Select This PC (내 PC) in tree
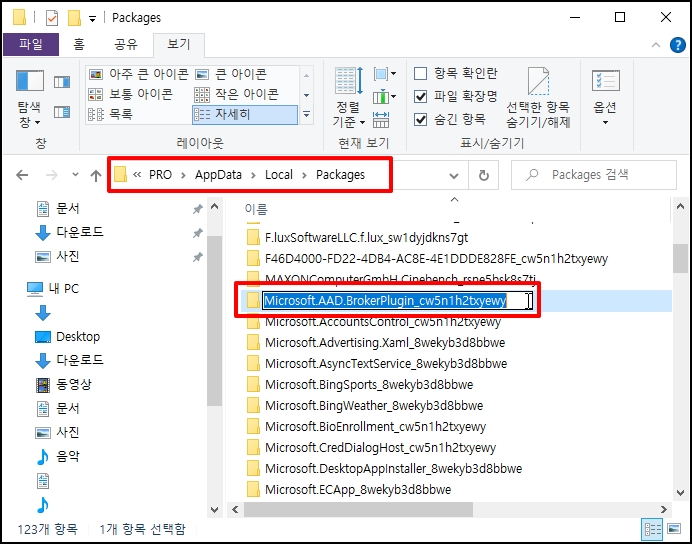Image resolution: width=692 pixels, height=544 pixels. tap(53, 289)
